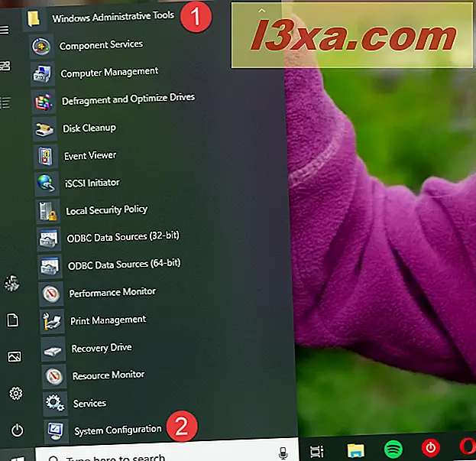476x461 pixels.
Task: Click ODBC Data Sources (64-bit) icon
Action: click(50, 267)
